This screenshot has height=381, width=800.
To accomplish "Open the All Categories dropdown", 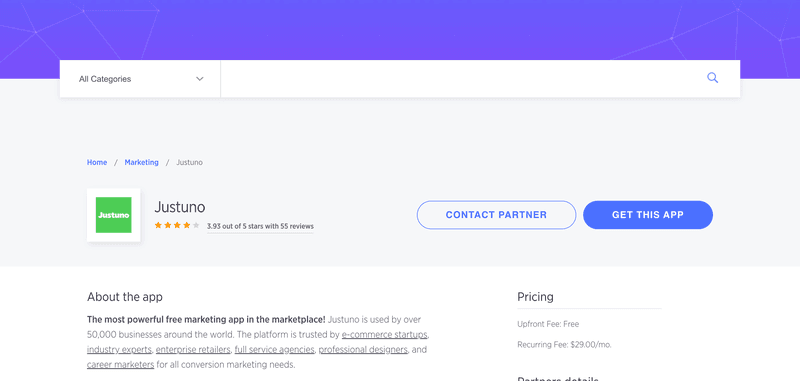I will 140,79.
